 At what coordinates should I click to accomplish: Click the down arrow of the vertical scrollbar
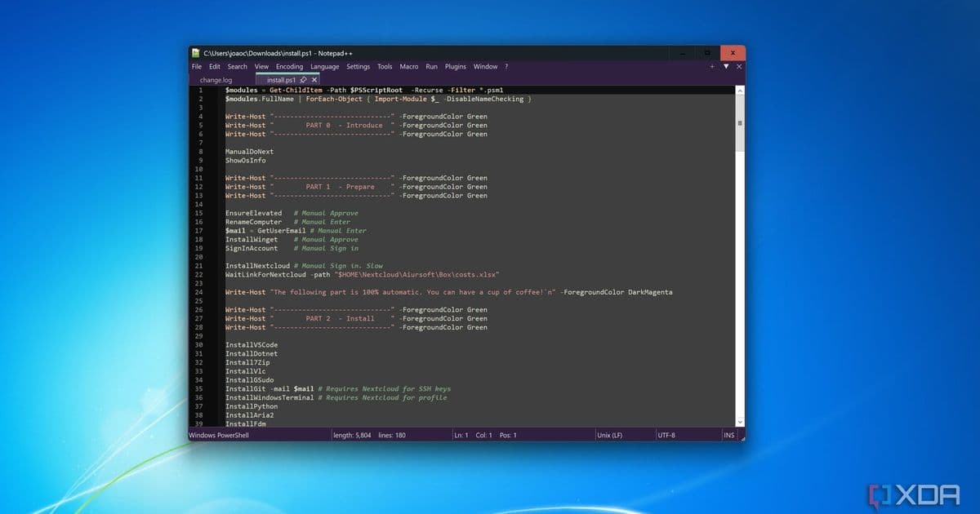[740, 421]
